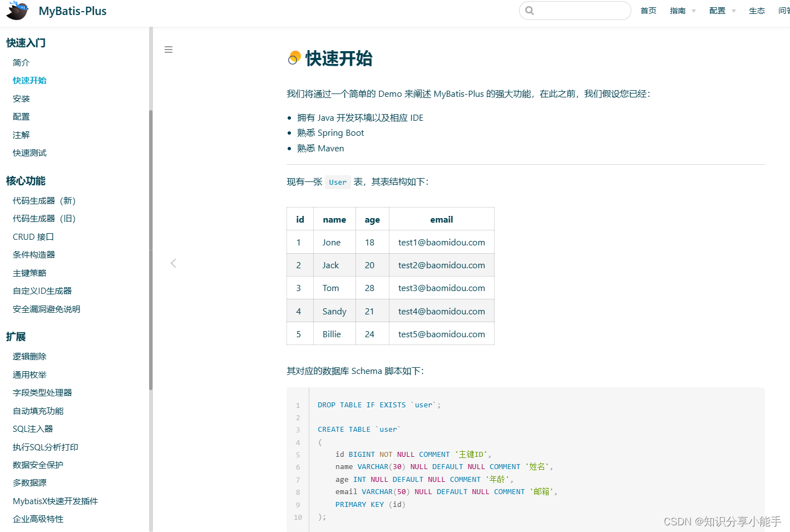Screen dimensions: 790x532
Task: Click the 核心功能 section heading
Action: 26,181
